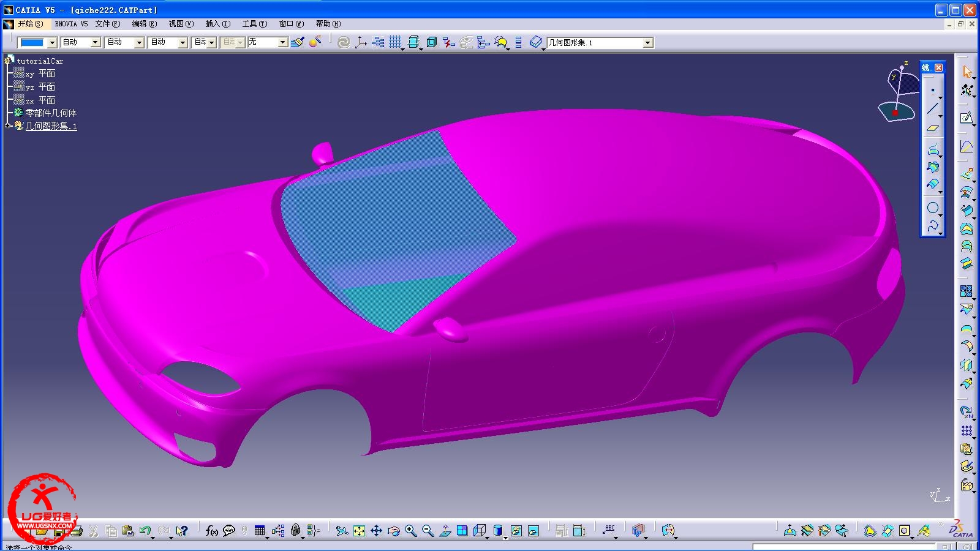Open the 视图 menu
Image resolution: width=980 pixels, height=551 pixels.
181,24
